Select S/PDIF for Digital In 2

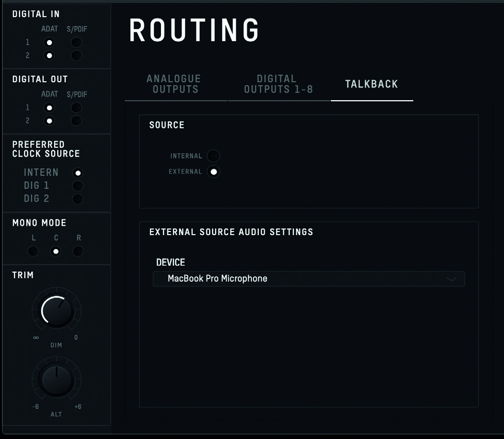(x=76, y=56)
